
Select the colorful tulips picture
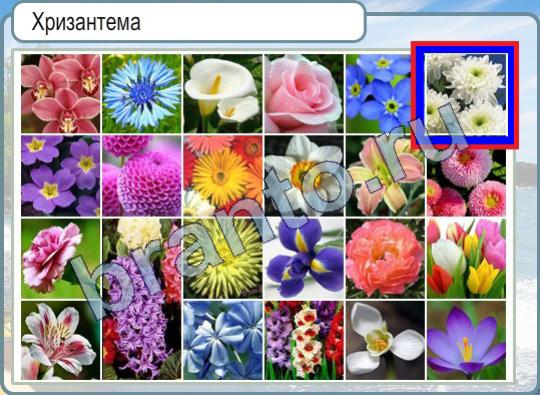click(x=467, y=258)
